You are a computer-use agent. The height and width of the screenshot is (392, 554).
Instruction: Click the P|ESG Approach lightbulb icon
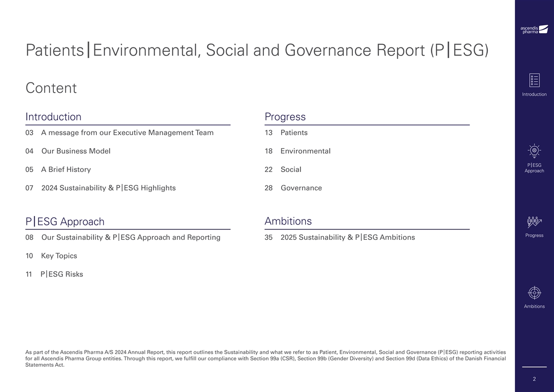534,151
